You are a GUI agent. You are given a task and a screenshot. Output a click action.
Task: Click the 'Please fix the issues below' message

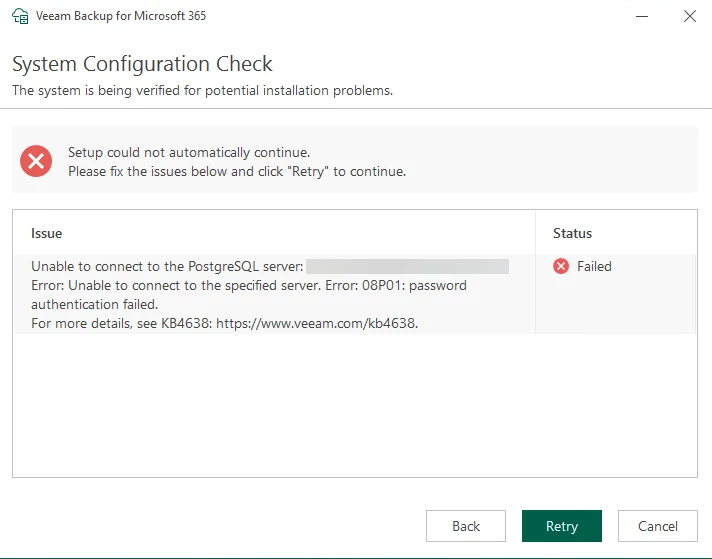[x=237, y=171]
